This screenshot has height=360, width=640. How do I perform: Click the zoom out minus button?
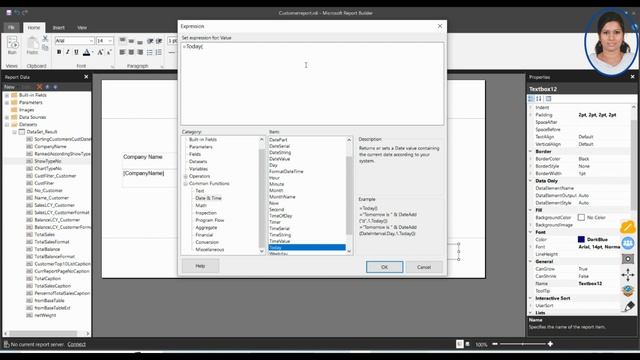click(x=495, y=344)
